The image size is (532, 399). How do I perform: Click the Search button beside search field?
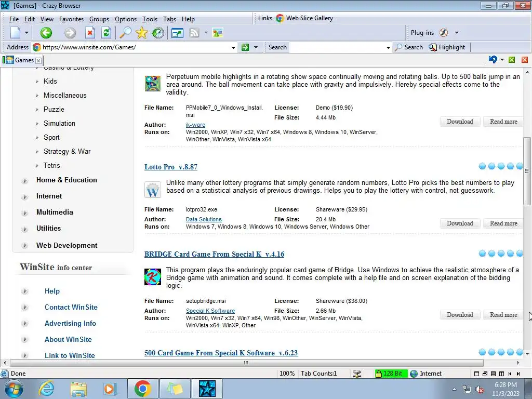coord(409,47)
